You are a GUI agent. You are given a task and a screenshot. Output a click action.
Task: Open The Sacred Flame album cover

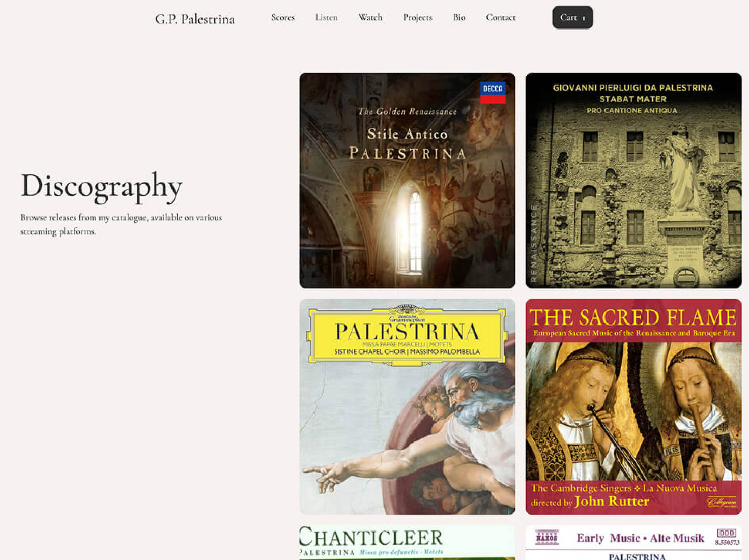click(633, 406)
